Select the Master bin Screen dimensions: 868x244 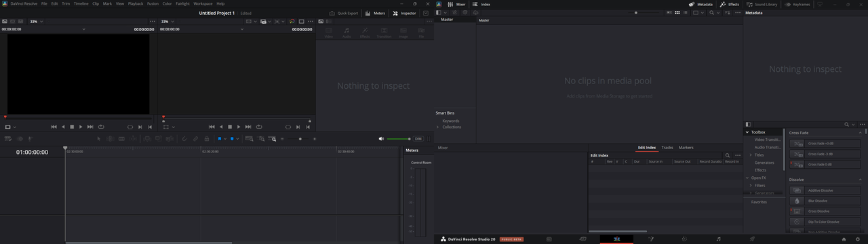[x=447, y=20]
